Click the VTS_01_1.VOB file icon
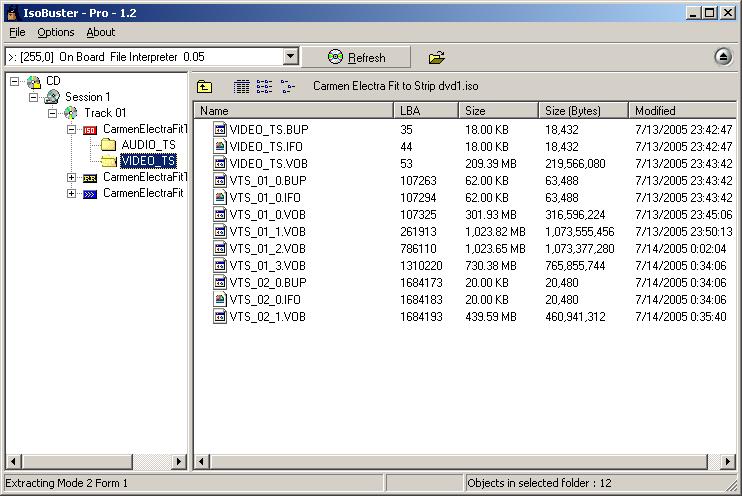 220,231
